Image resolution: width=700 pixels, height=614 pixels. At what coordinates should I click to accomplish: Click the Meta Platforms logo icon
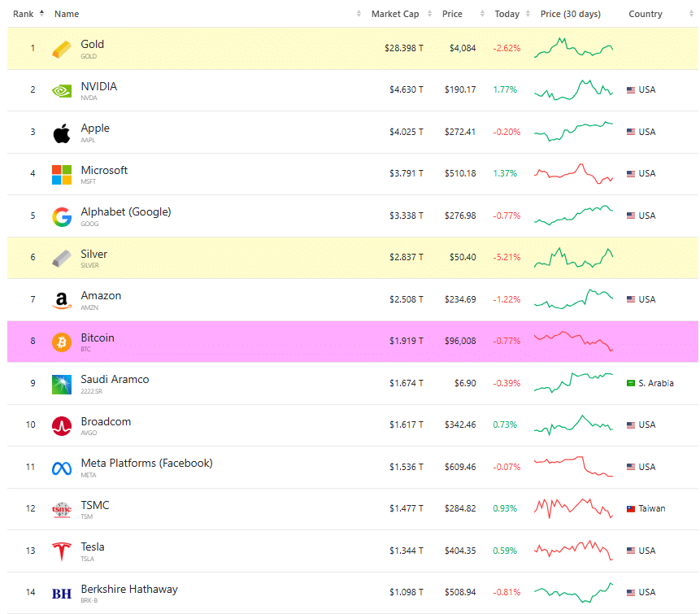tap(62, 468)
